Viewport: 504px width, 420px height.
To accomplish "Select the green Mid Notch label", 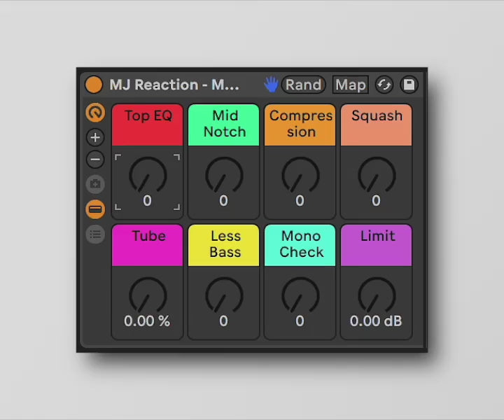I will pos(224,125).
